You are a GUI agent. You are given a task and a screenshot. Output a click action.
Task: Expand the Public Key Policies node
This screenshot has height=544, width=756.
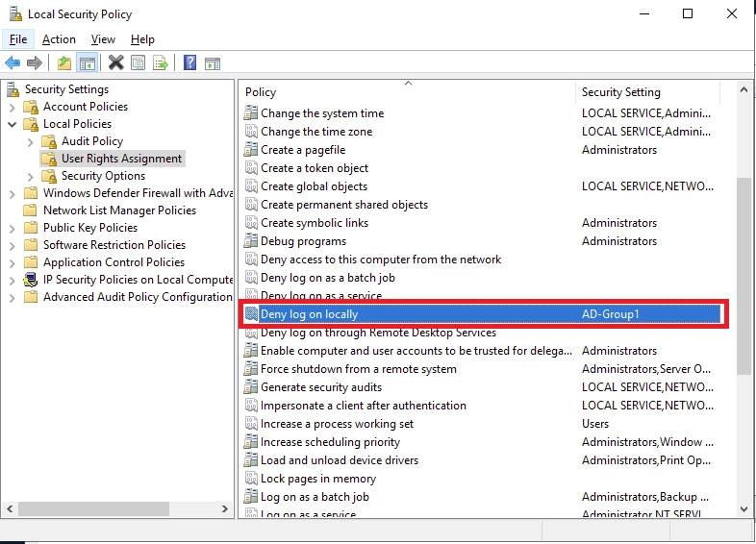(x=13, y=229)
